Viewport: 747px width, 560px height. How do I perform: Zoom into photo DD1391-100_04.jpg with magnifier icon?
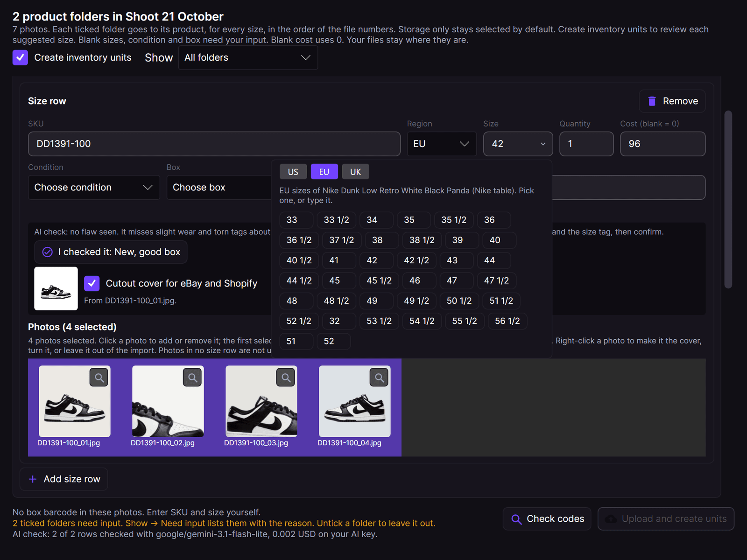point(379,378)
